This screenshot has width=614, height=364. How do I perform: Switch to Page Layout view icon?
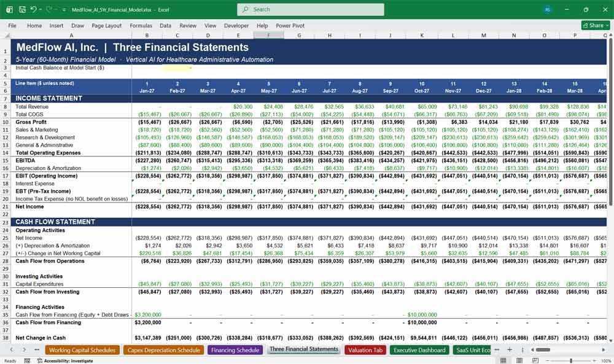pos(519,360)
